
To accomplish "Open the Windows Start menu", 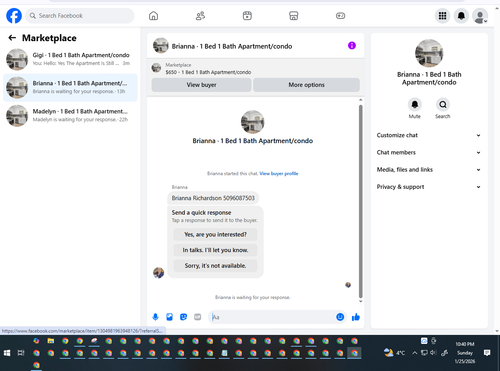I will point(7,353).
